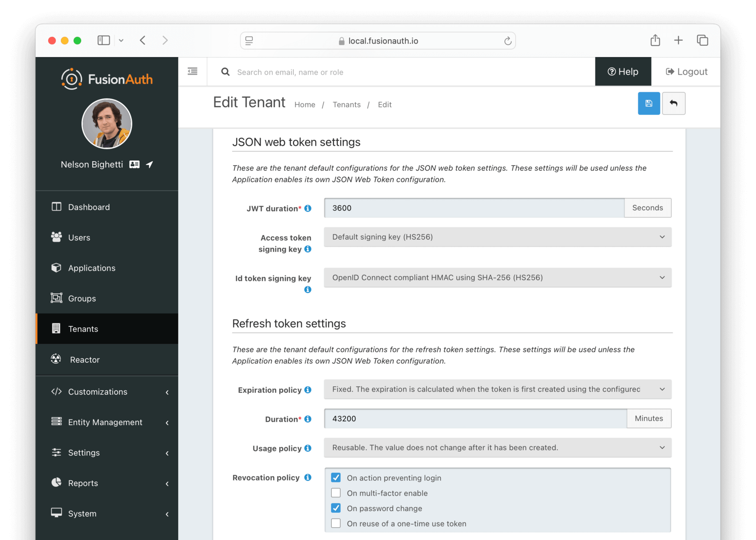Open the Users section

coord(79,237)
